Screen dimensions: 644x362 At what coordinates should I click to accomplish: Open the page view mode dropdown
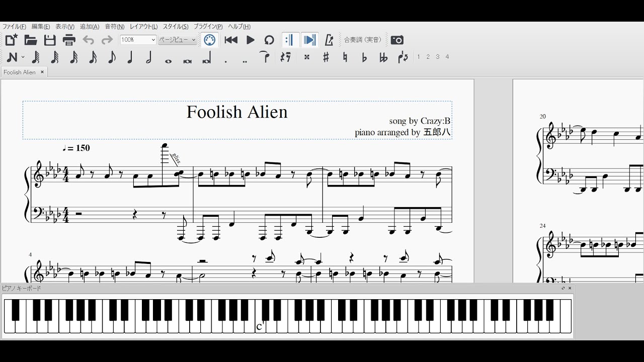(x=177, y=40)
